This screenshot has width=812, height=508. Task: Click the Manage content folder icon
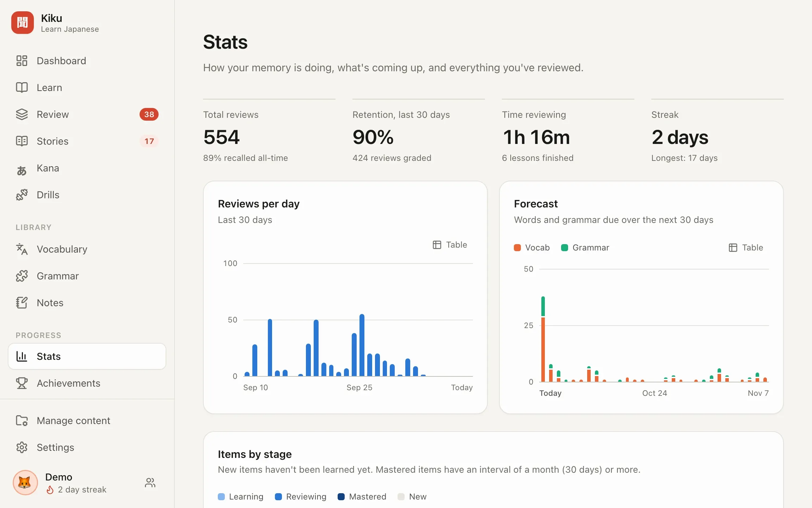22,421
